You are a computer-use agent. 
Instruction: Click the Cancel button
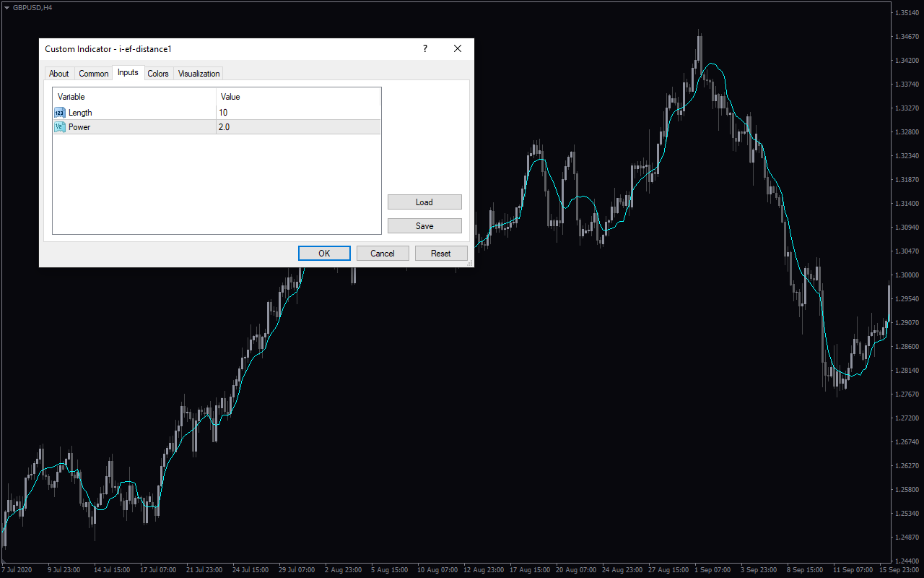click(x=383, y=253)
